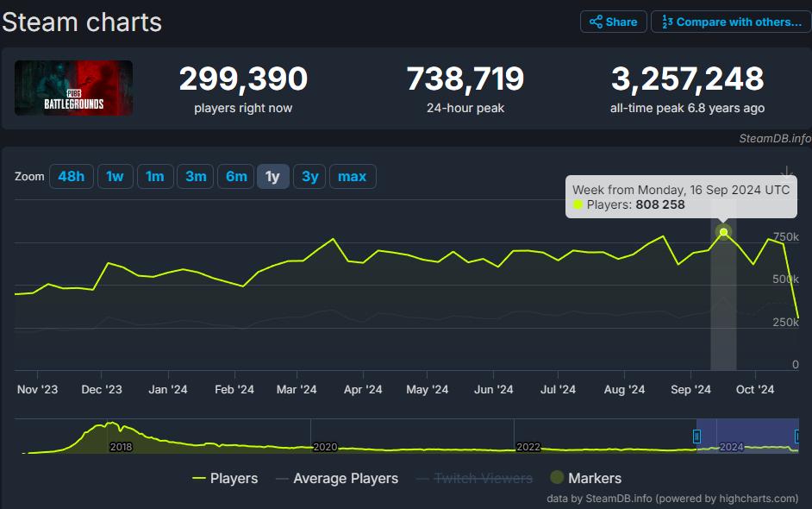This screenshot has height=509, width=812.
Task: Switch zoom to 3m
Action: click(x=196, y=177)
